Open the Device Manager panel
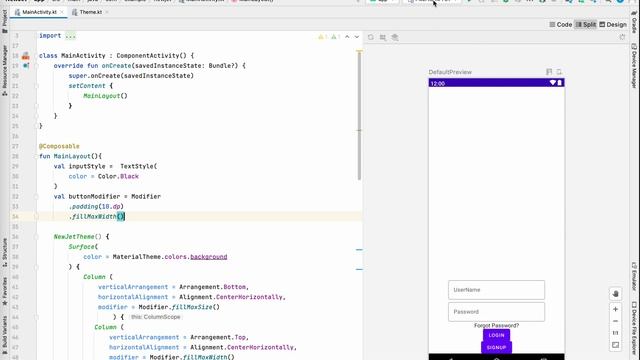This screenshot has width=640, height=360. (x=634, y=65)
